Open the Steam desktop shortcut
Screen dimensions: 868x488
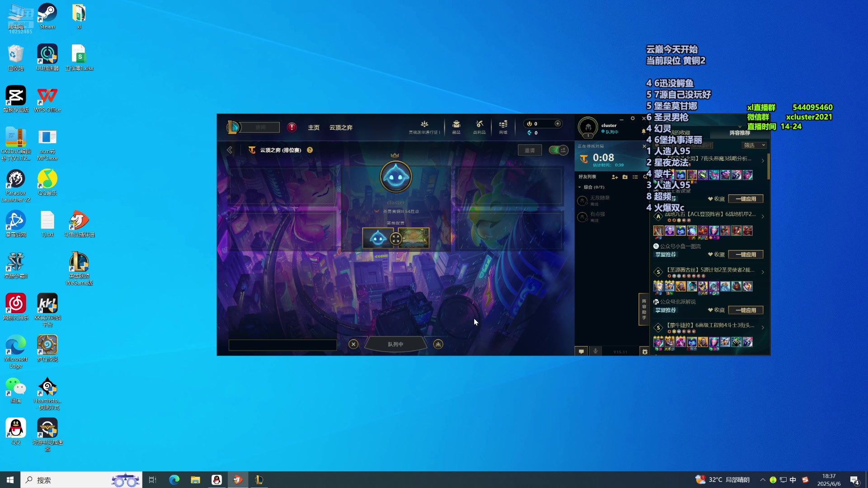(x=47, y=17)
